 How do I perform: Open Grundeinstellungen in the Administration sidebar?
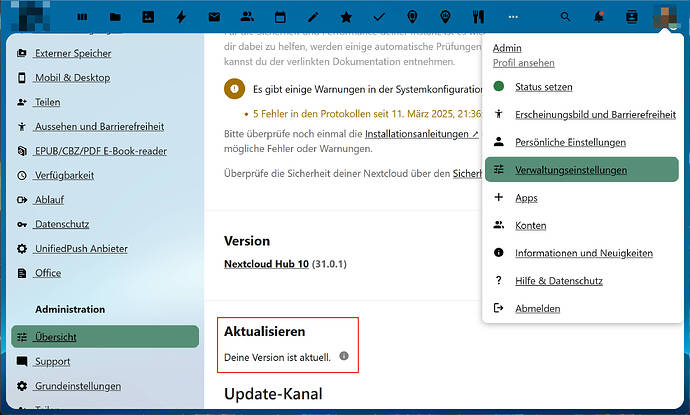77,386
